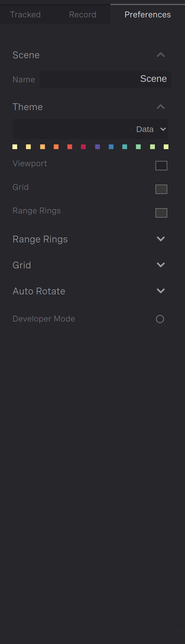The height and width of the screenshot is (644, 185).
Task: Click the Range Rings color box
Action: point(161,213)
